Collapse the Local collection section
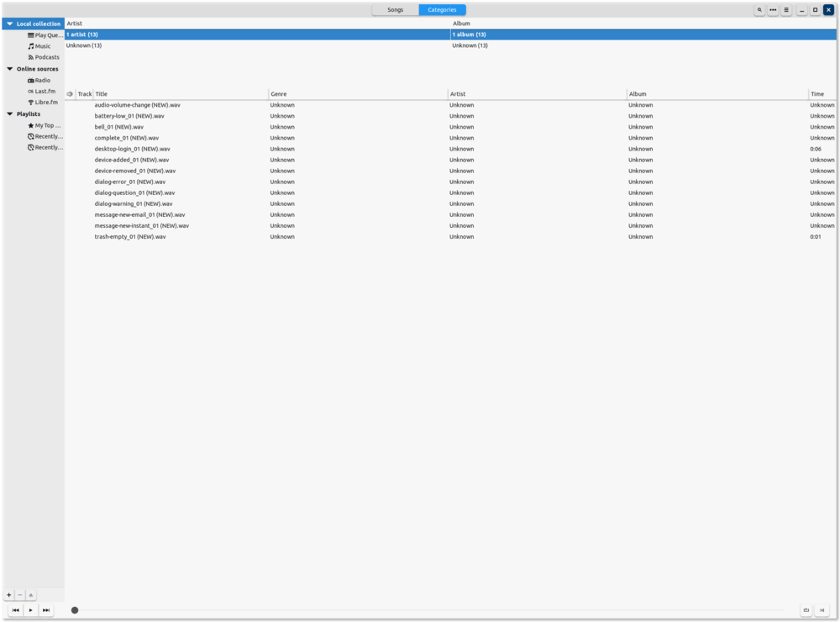840x622 pixels. click(x=9, y=24)
